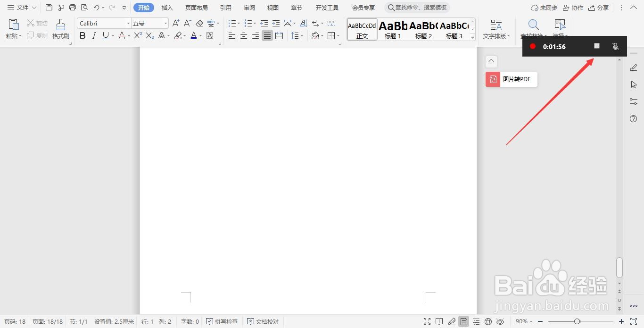Click the Save icon in quick access toolbar
Image resolution: width=644 pixels, height=328 pixels.
[49, 8]
